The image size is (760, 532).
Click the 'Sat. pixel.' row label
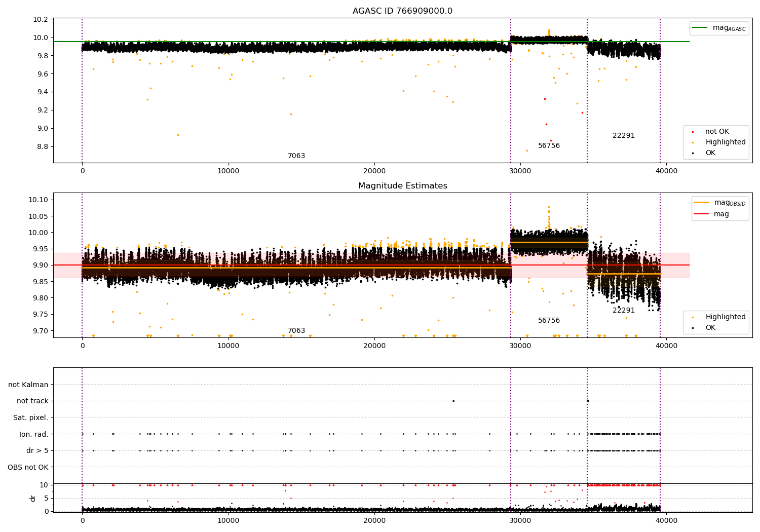click(x=31, y=418)
